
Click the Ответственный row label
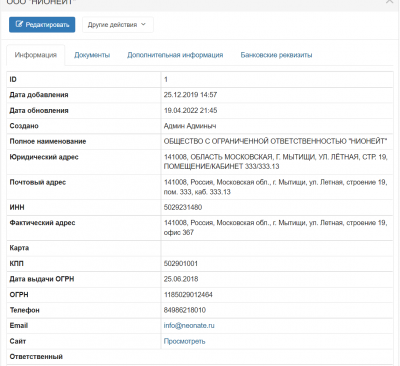click(x=36, y=357)
